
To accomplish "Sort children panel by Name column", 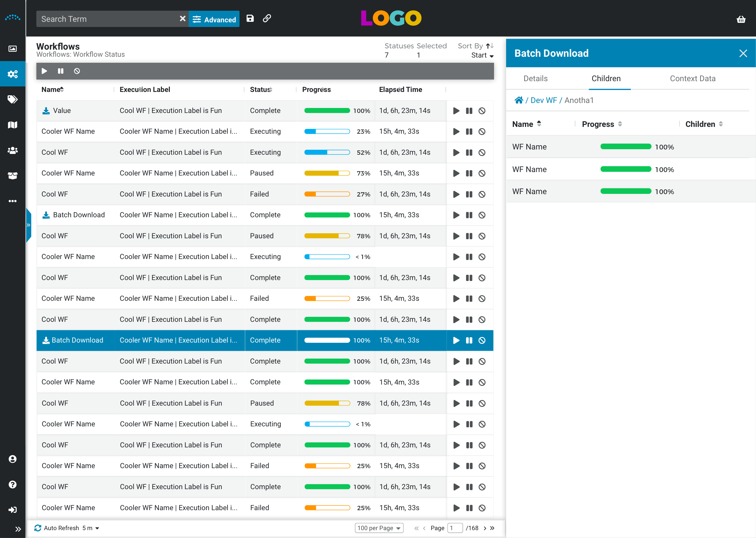I will click(x=527, y=124).
